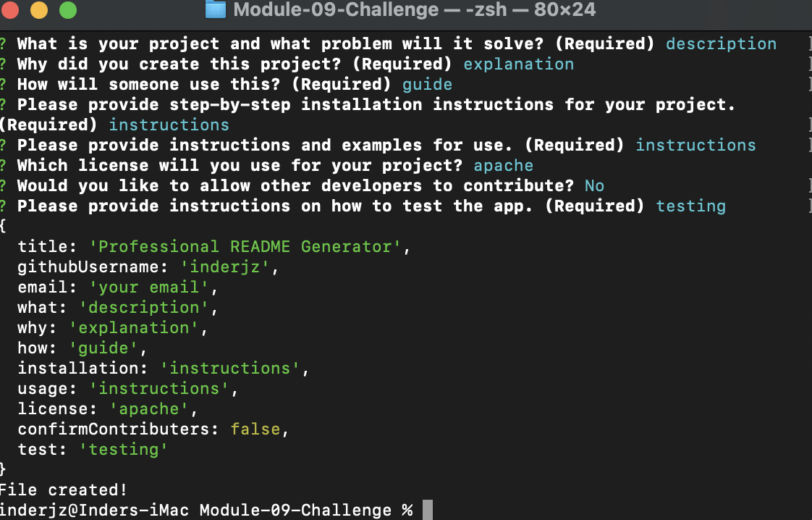The height and width of the screenshot is (520, 812).
Task: Click the "apache" license answer
Action: [503, 165]
